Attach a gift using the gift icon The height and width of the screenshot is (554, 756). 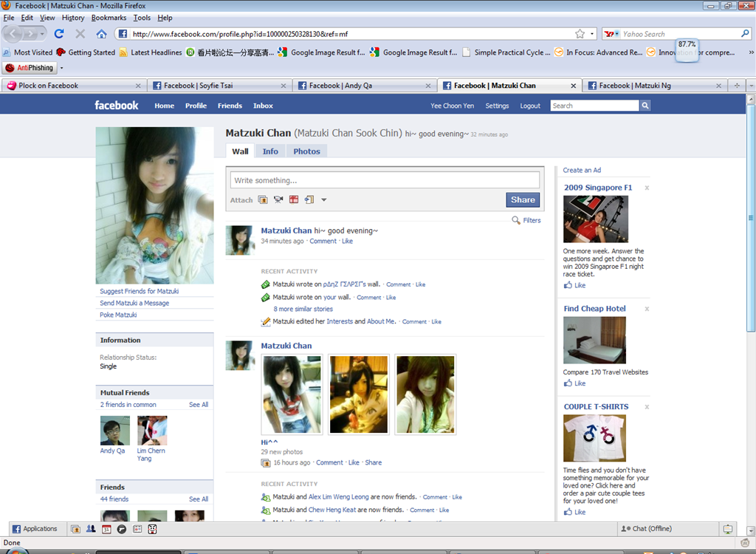(x=294, y=199)
